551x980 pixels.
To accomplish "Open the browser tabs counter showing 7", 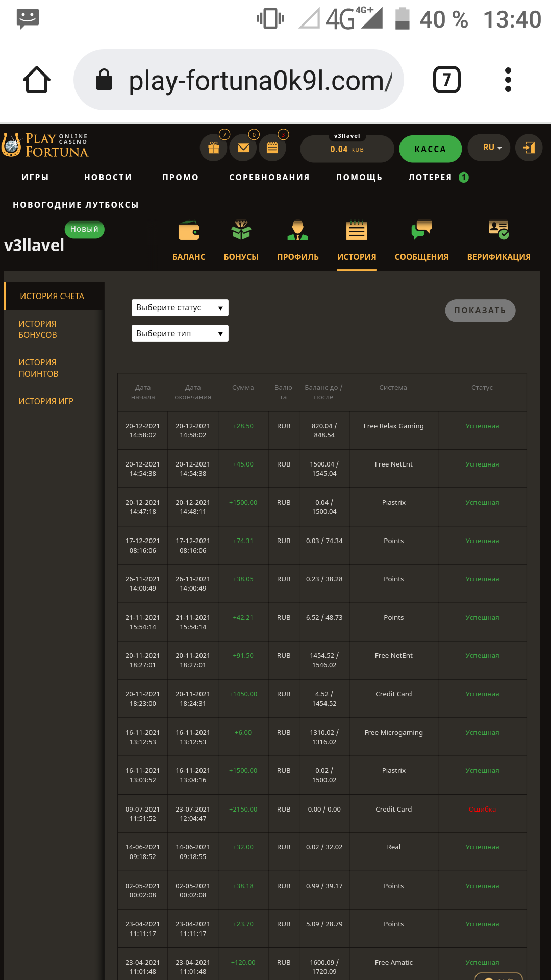I will [x=447, y=80].
